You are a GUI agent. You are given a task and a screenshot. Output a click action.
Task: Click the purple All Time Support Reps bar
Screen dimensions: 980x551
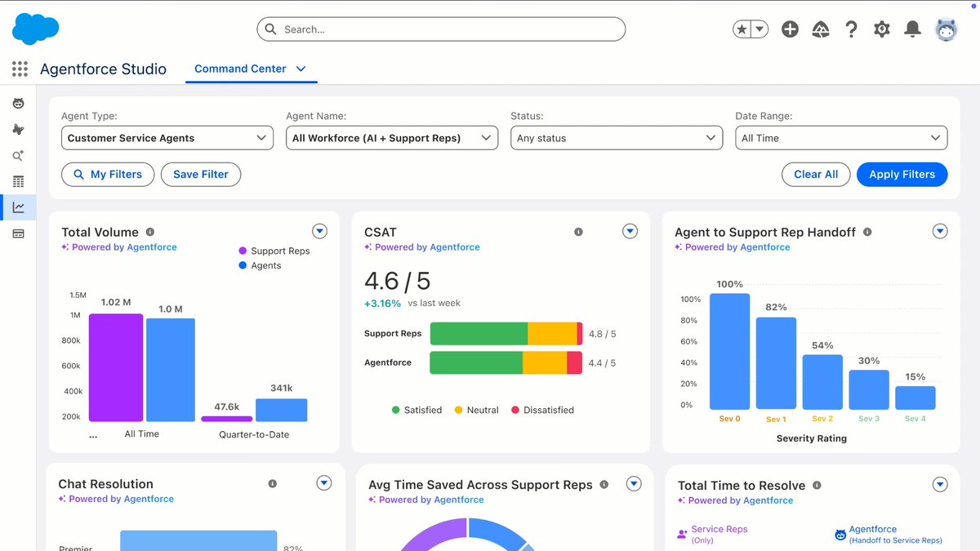click(x=116, y=367)
